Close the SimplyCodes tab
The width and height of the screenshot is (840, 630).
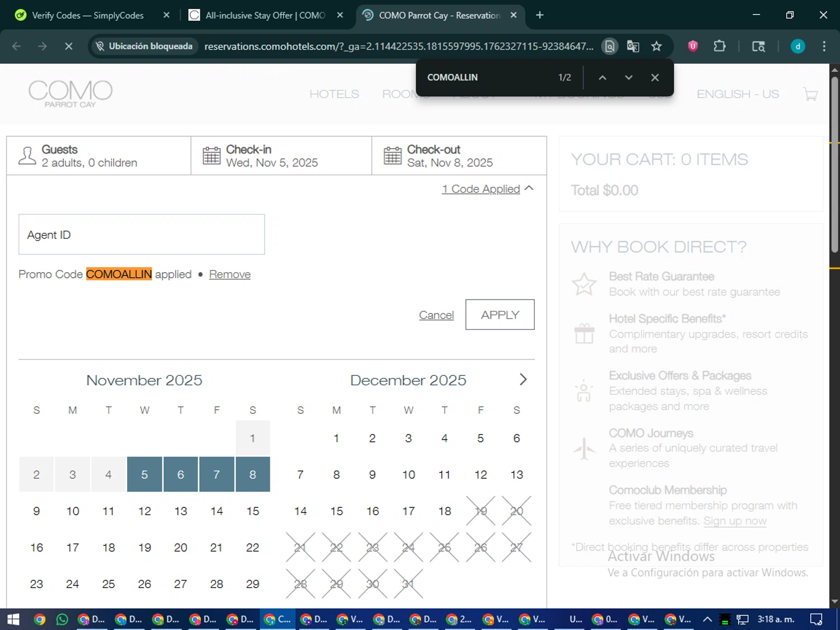tap(166, 15)
